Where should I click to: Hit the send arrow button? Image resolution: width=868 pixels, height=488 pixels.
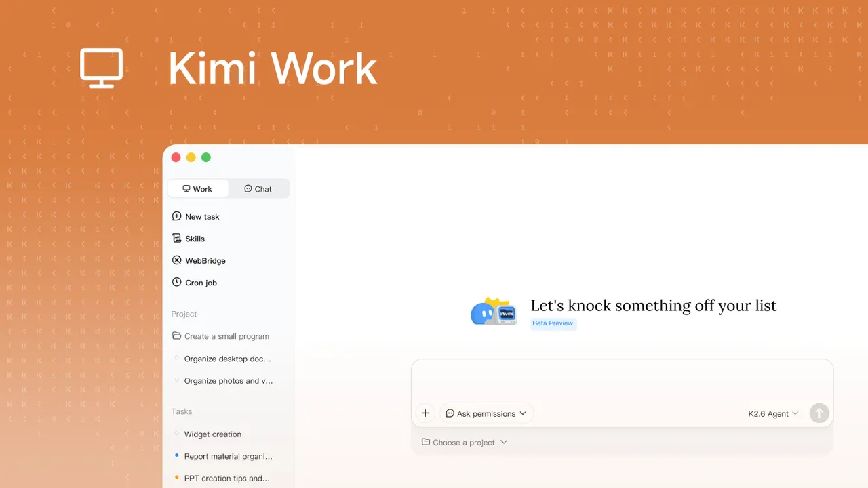tap(819, 413)
